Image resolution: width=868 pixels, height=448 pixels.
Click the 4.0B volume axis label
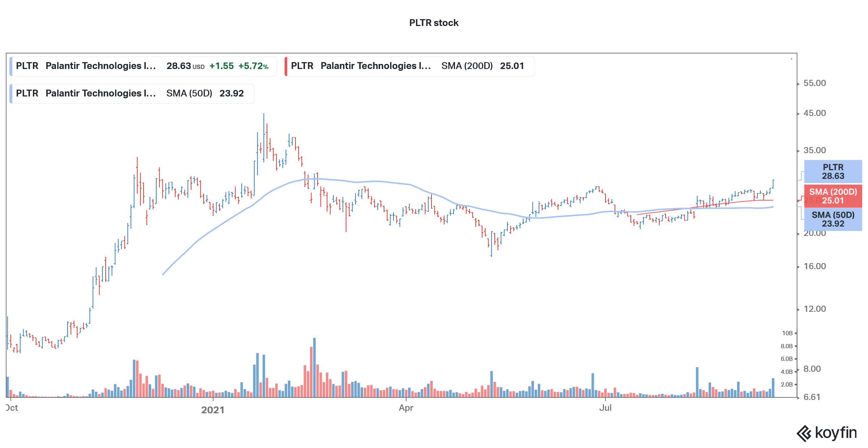[787, 372]
